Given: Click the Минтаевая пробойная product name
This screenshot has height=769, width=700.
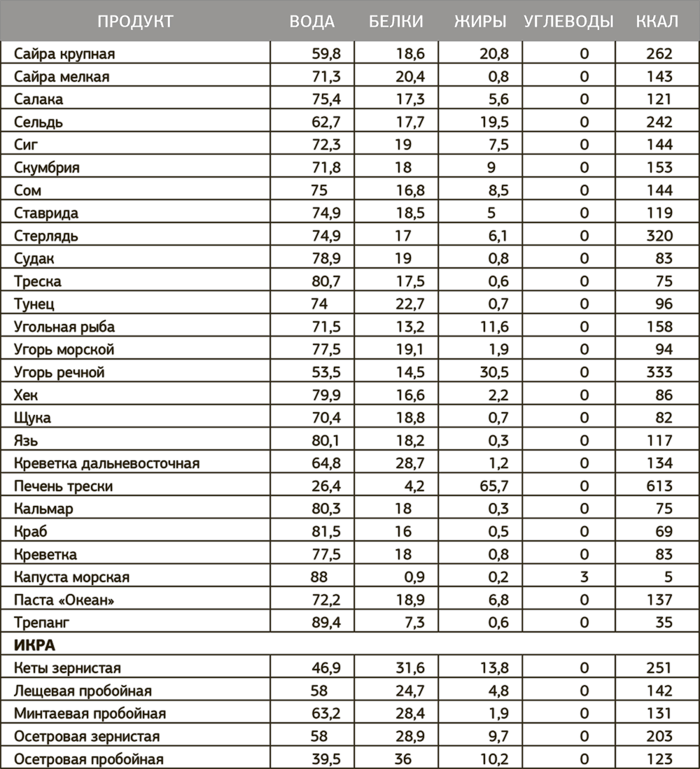Looking at the screenshot, I should pyautogui.click(x=90, y=714).
